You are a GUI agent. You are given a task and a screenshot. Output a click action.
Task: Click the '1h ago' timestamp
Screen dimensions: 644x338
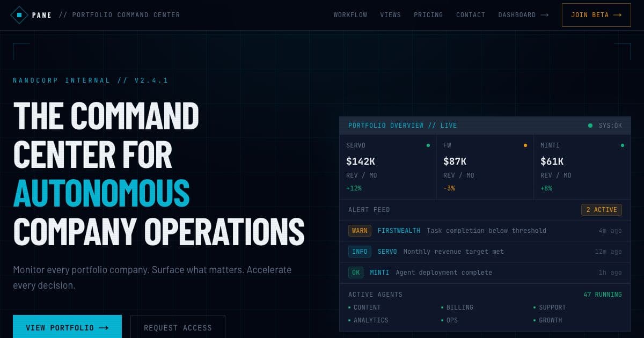tap(611, 273)
